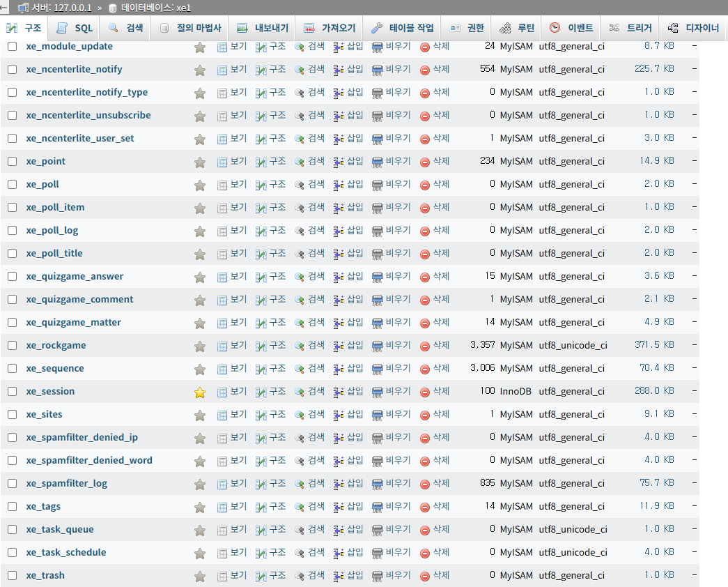Click the search icon for xe_sequence
728x587 pixels.
[300, 369]
